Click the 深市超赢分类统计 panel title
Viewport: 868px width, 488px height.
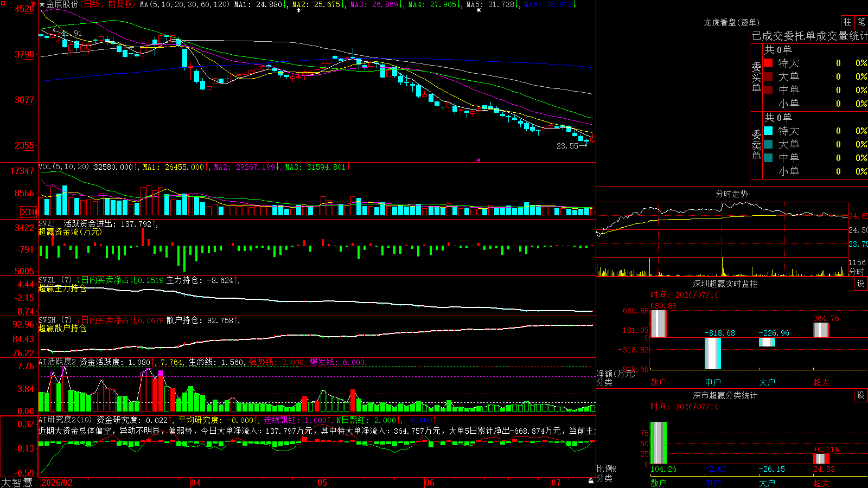click(725, 395)
